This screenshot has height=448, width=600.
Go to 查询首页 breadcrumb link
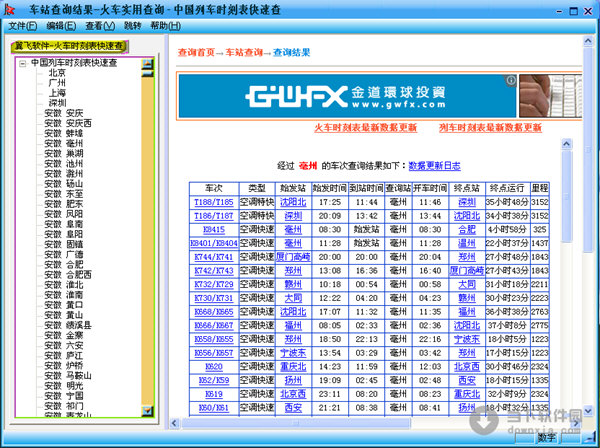196,52
